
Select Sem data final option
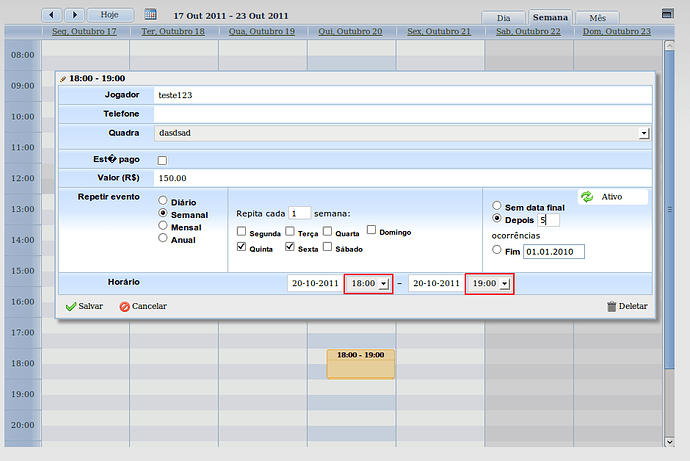coord(497,205)
